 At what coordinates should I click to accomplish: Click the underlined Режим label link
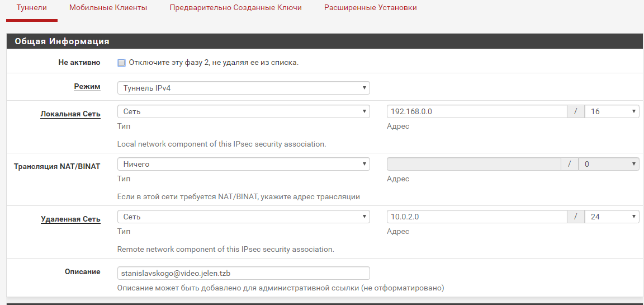[x=87, y=87]
